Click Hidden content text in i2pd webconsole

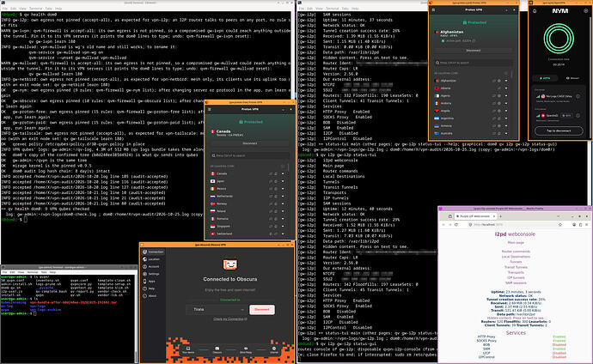click(x=516, y=318)
